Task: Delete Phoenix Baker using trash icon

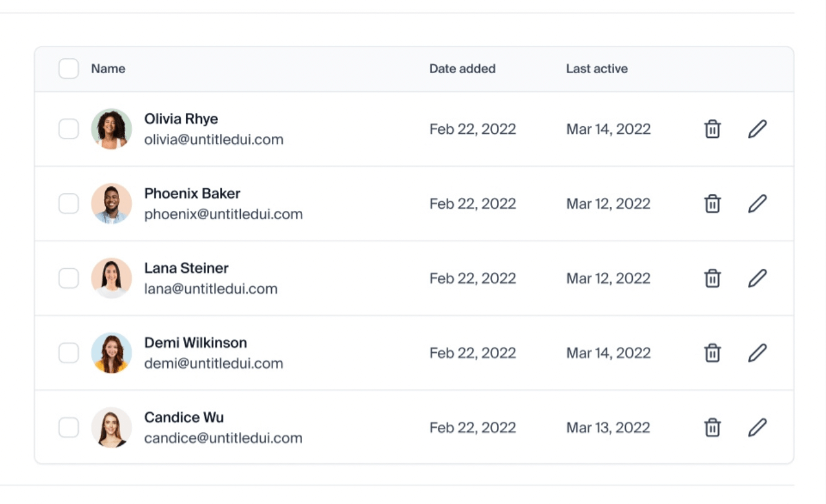Action: [x=713, y=204]
